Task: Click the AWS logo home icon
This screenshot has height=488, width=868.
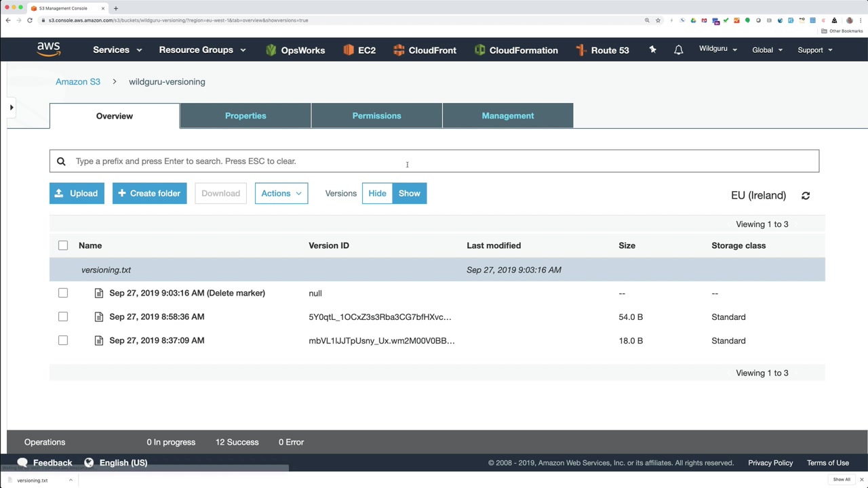Action: (49, 49)
